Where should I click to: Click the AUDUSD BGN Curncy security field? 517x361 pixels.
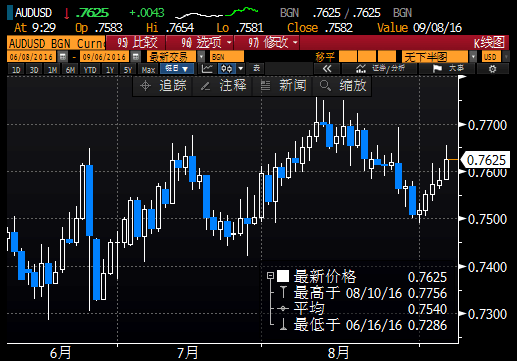click(56, 43)
